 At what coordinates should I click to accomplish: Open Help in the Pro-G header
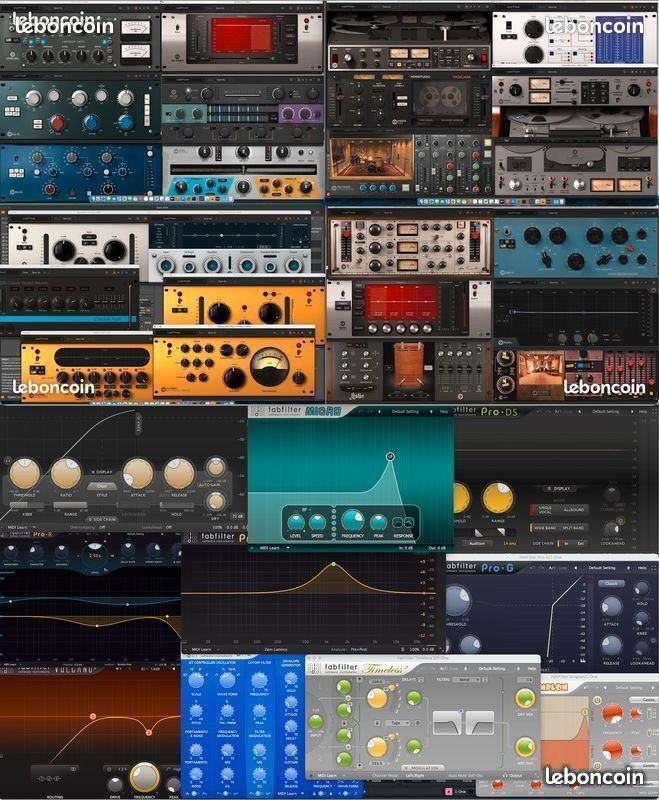(642, 567)
